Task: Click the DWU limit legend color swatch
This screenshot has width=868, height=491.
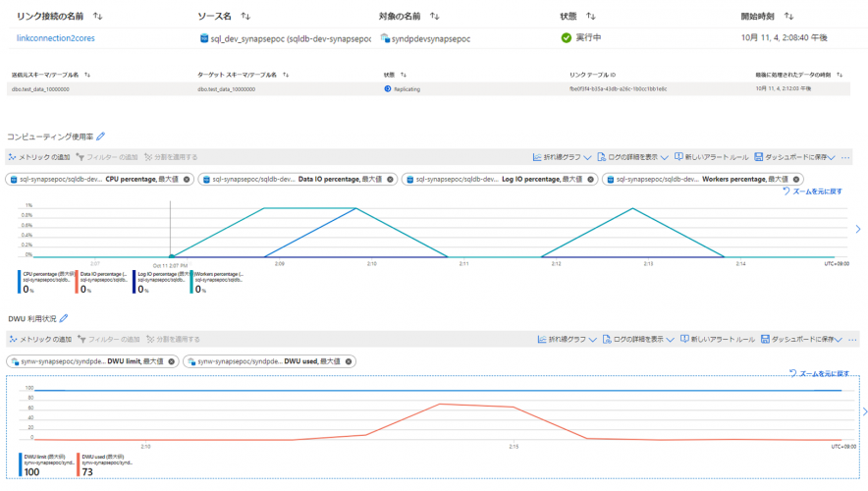Action: coord(19,464)
